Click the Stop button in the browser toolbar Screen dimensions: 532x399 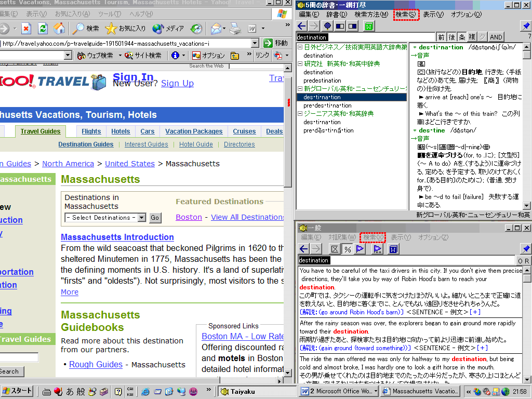click(x=26, y=29)
